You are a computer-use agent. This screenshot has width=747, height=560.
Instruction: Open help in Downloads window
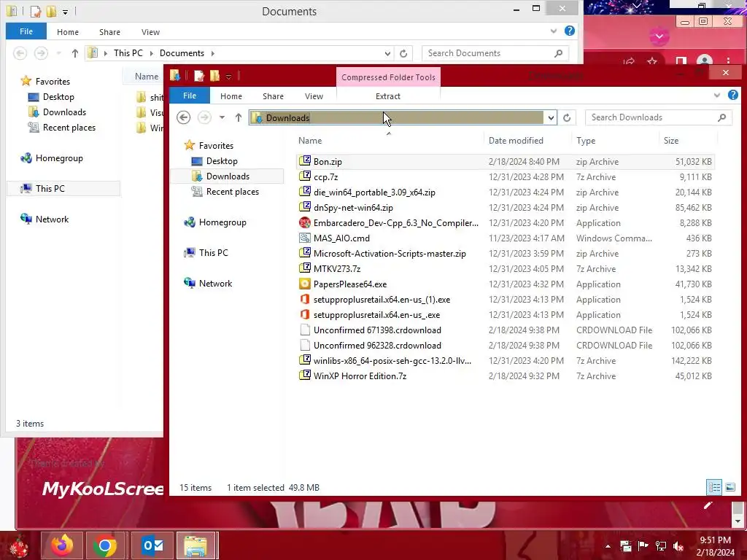coord(732,96)
